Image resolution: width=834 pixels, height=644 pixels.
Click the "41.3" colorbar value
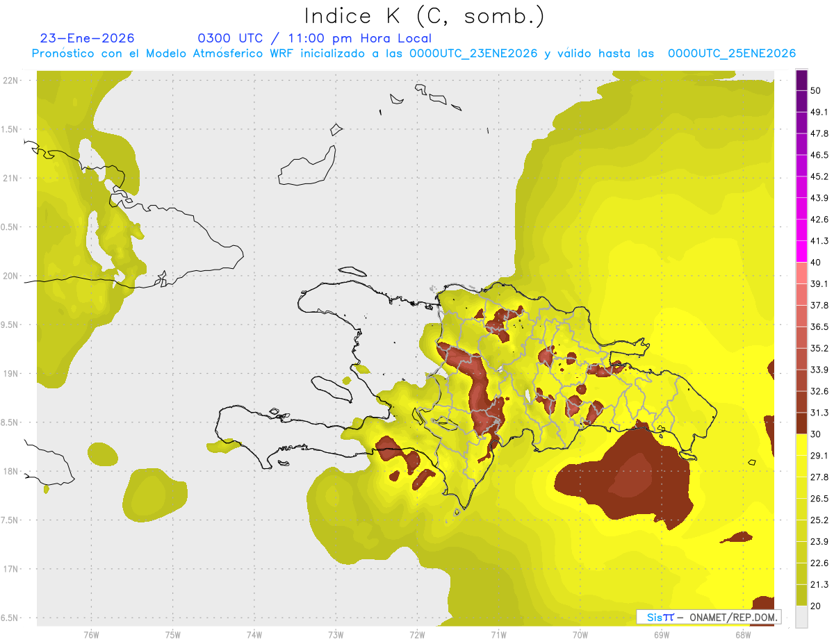819,241
